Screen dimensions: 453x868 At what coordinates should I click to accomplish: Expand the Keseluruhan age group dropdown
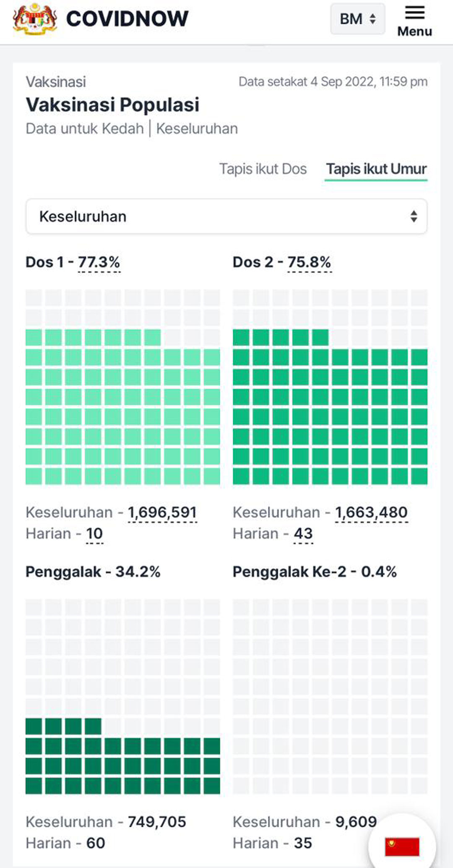coord(226,217)
